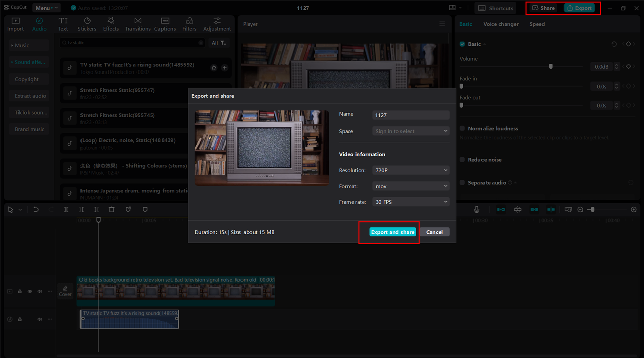
Task: Expand the Sound effects category
Action: pyautogui.click(x=29, y=62)
